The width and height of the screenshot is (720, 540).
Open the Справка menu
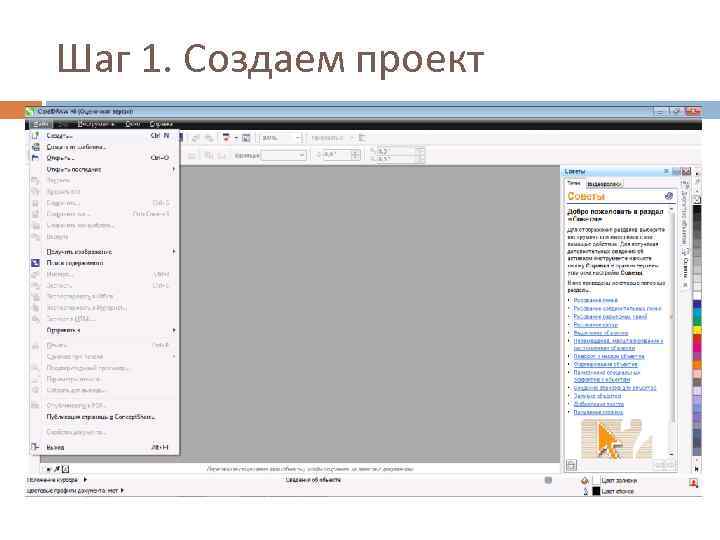point(161,124)
